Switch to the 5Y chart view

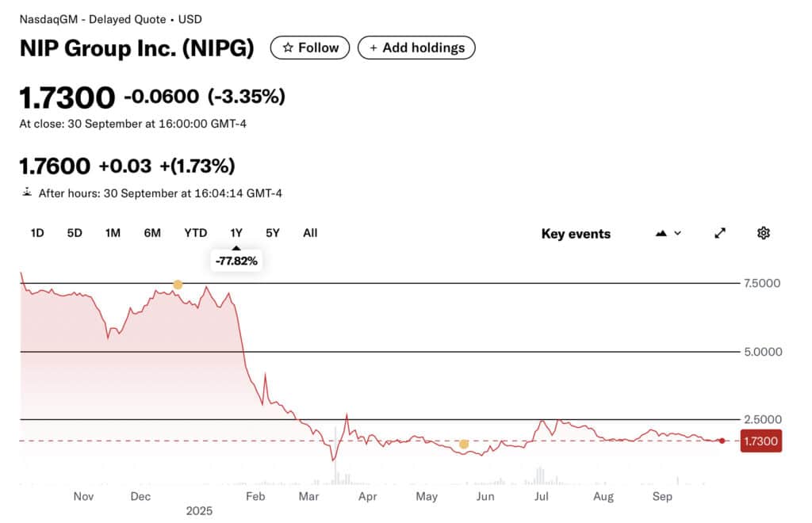pyautogui.click(x=273, y=233)
